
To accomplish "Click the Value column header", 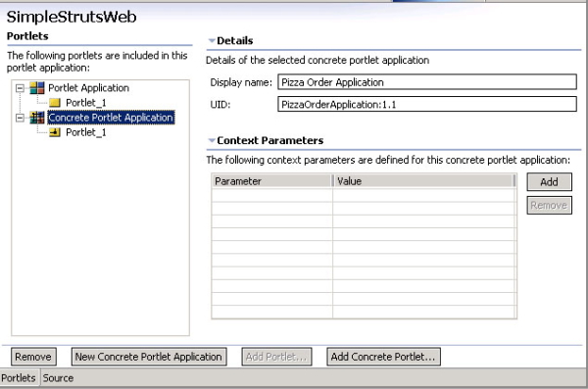I will click(424, 181).
